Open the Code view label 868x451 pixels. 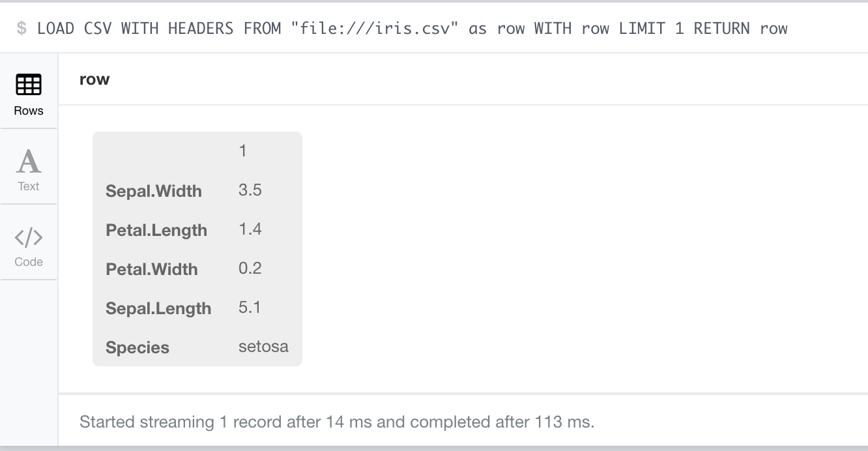coord(29,262)
